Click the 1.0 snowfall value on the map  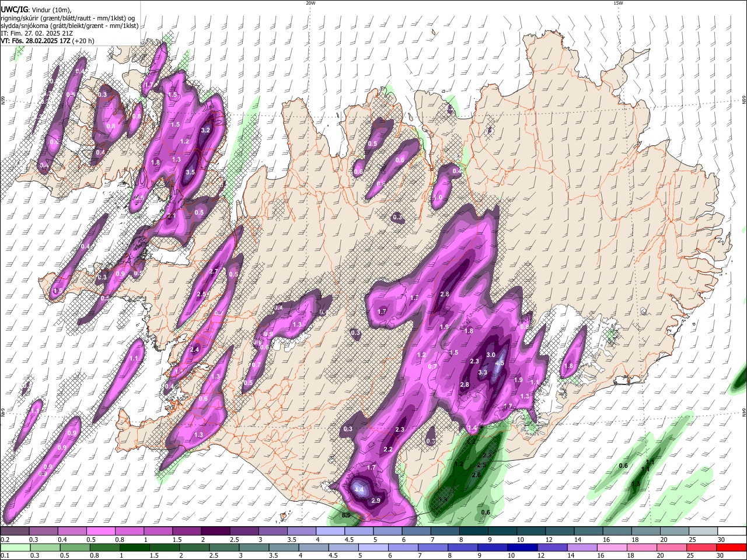pyautogui.click(x=438, y=198)
